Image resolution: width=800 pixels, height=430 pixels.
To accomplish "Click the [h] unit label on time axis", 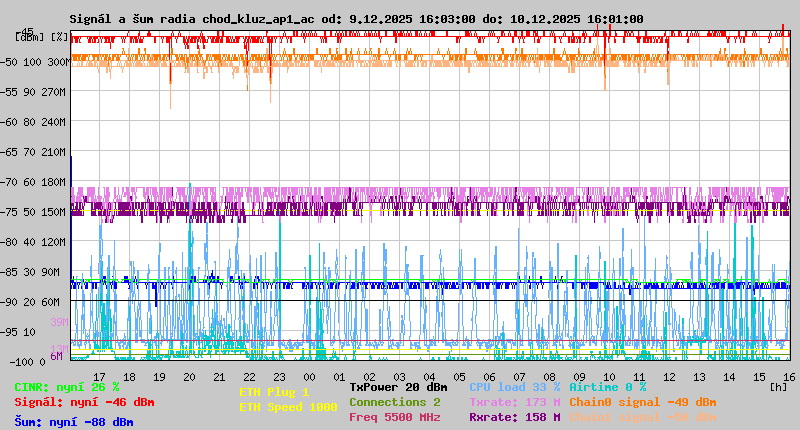I will tap(778, 385).
